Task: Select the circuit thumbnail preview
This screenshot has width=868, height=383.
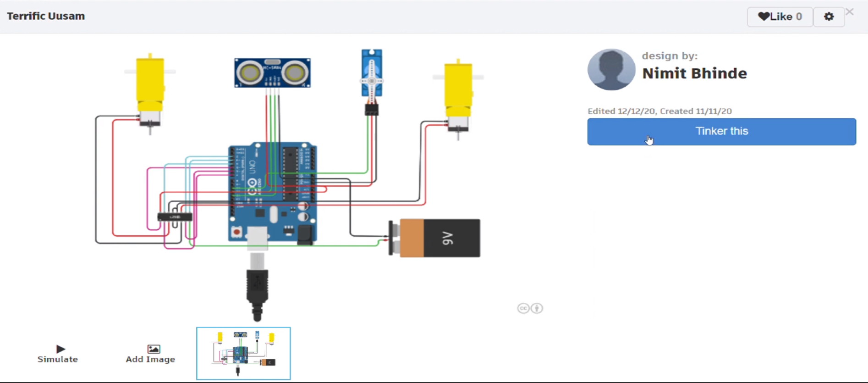Action: click(243, 353)
